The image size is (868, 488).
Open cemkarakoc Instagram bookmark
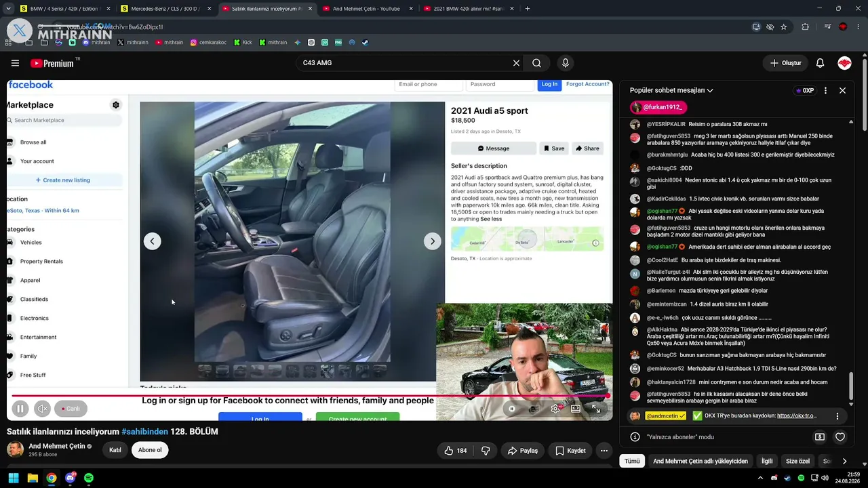click(x=208, y=42)
